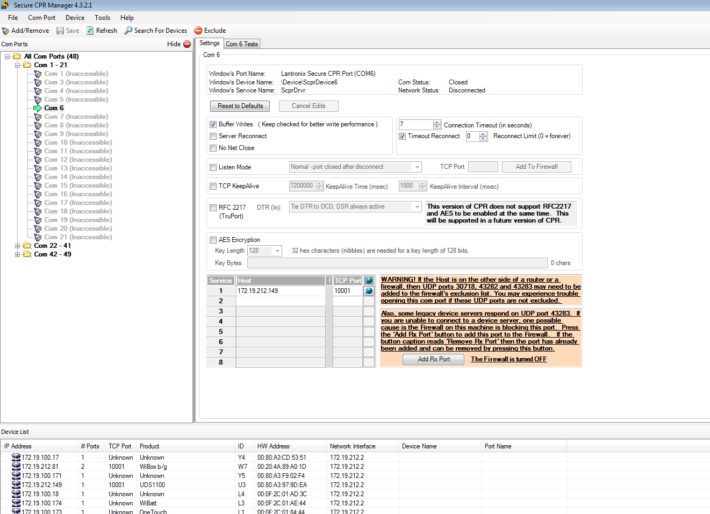Viewport: 710px width, 514px height.
Task: Expand the Com 42 - 49 folder
Action: click(16, 254)
